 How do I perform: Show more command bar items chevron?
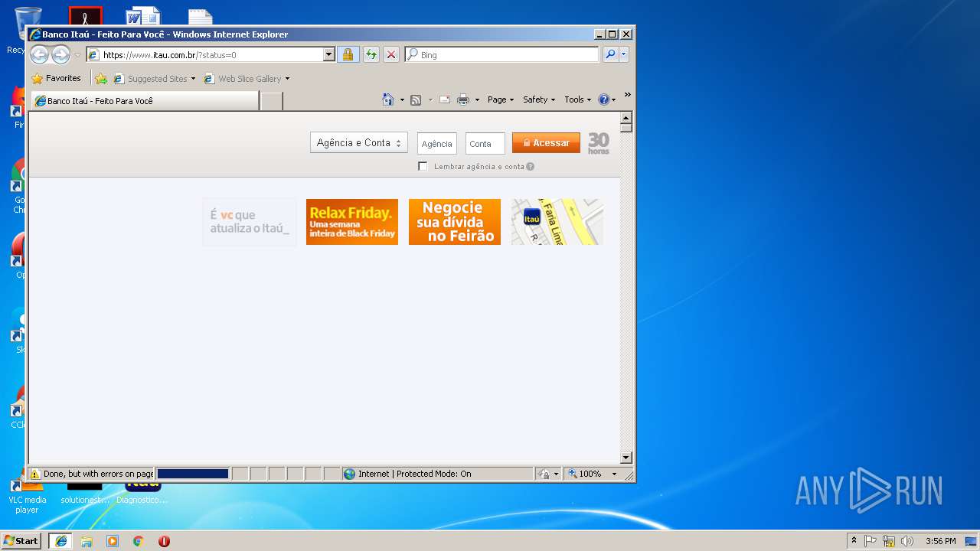coord(627,95)
